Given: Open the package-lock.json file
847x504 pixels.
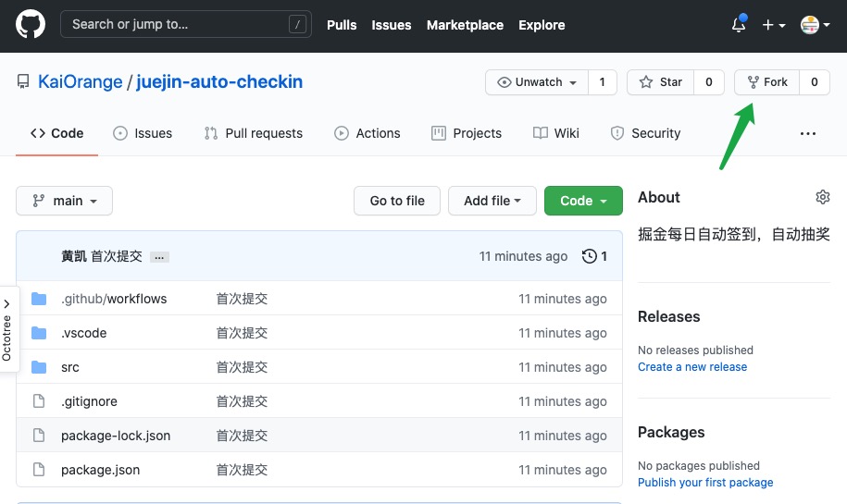Looking at the screenshot, I should click(116, 436).
